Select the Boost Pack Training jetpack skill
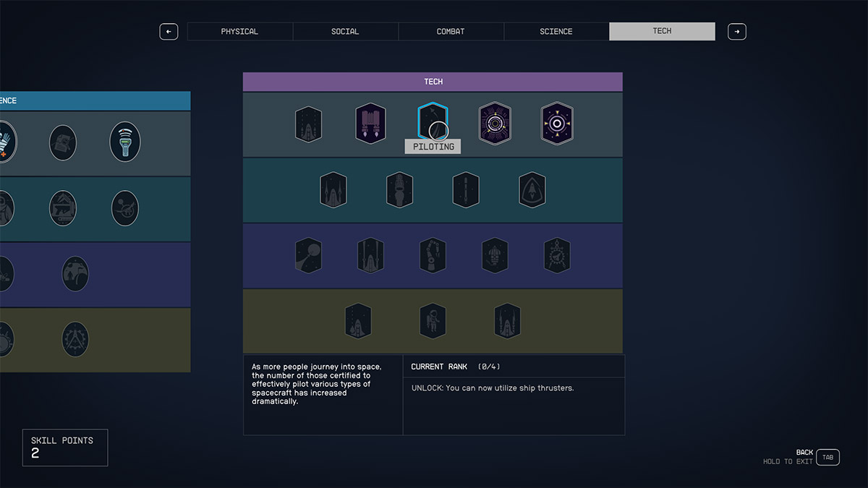Screen dimensions: 868x488 [370, 124]
